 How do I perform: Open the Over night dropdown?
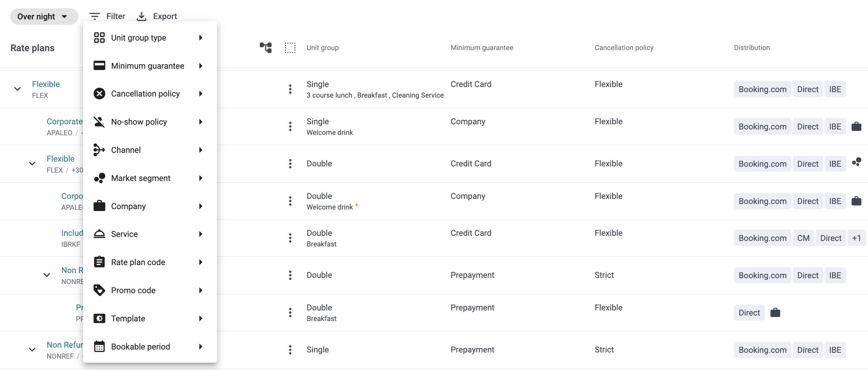coord(44,16)
